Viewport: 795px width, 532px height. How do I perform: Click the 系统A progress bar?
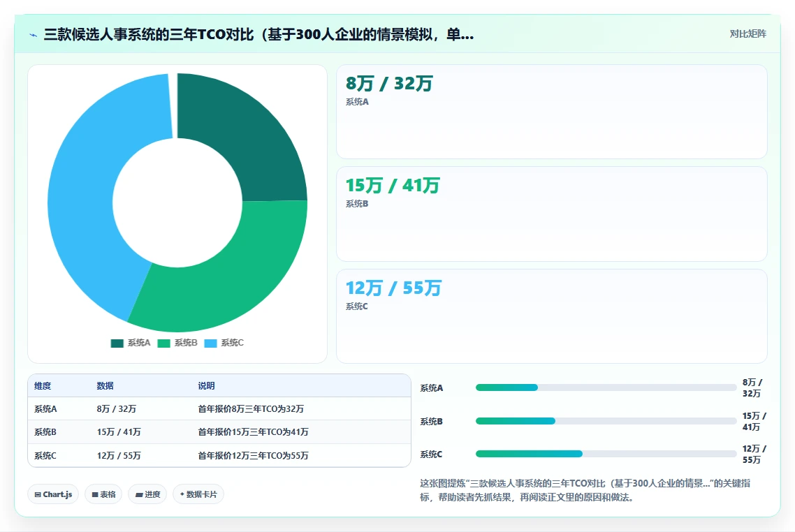point(606,387)
